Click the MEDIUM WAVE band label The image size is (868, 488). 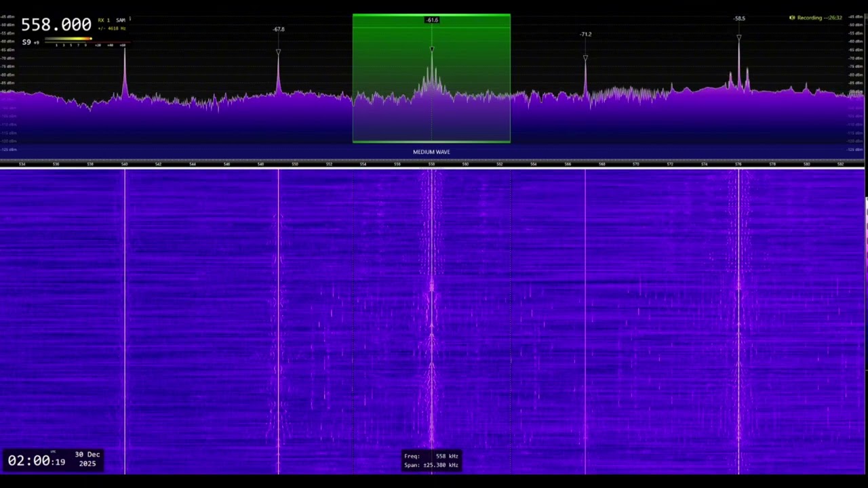point(431,152)
